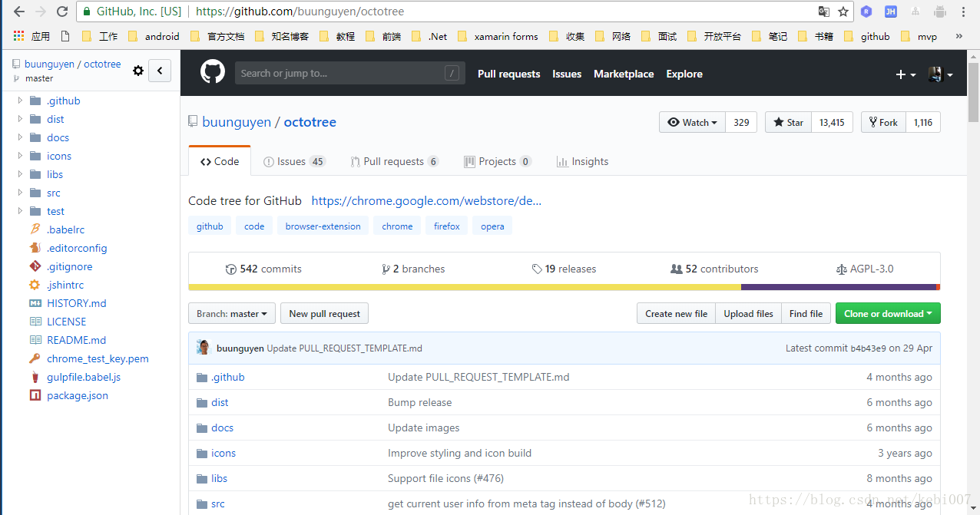Star the octotree repository

[x=788, y=122]
